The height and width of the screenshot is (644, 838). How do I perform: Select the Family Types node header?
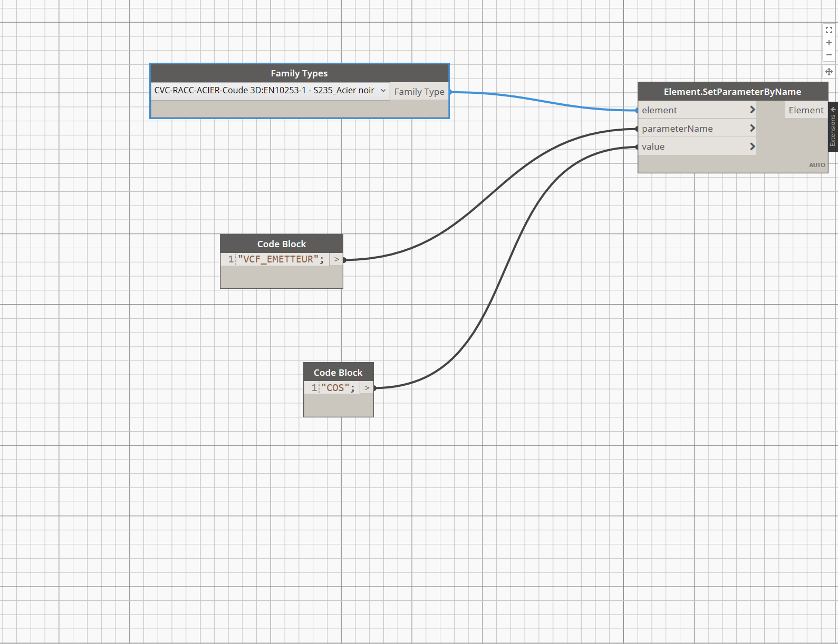point(299,73)
